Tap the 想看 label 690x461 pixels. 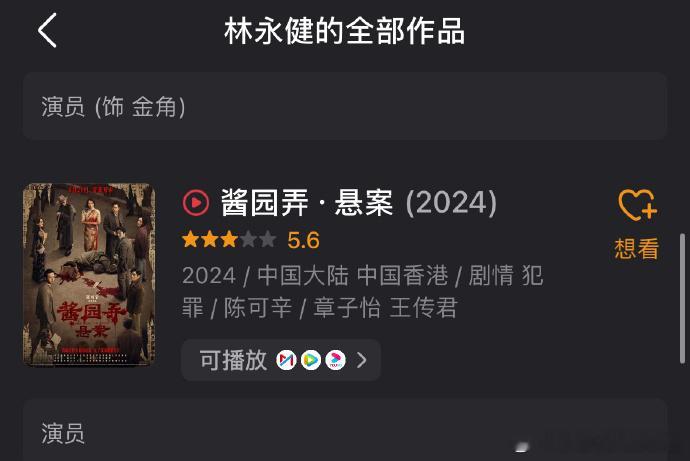[x=637, y=249]
